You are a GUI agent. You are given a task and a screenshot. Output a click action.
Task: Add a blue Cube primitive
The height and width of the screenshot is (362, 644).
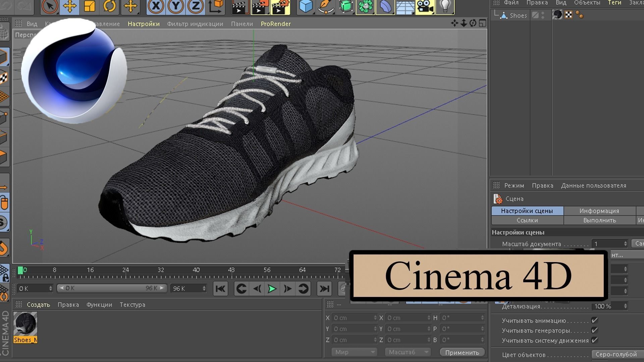(306, 7)
